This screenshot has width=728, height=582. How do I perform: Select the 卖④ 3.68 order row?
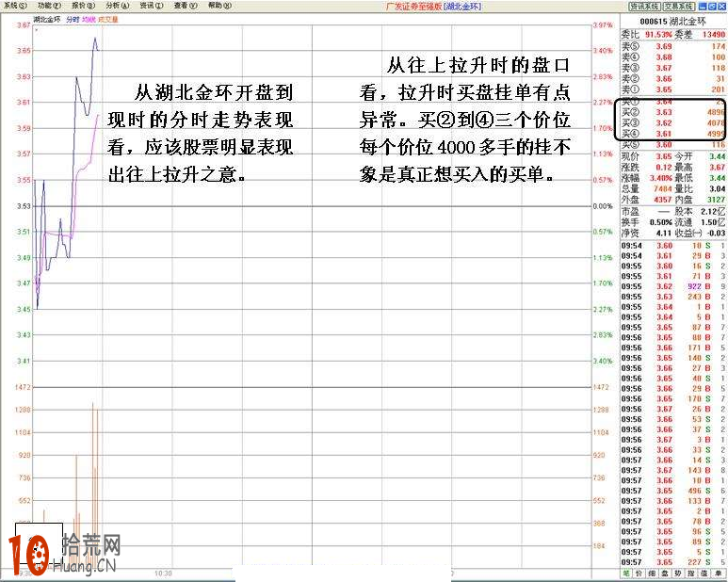[x=673, y=57]
